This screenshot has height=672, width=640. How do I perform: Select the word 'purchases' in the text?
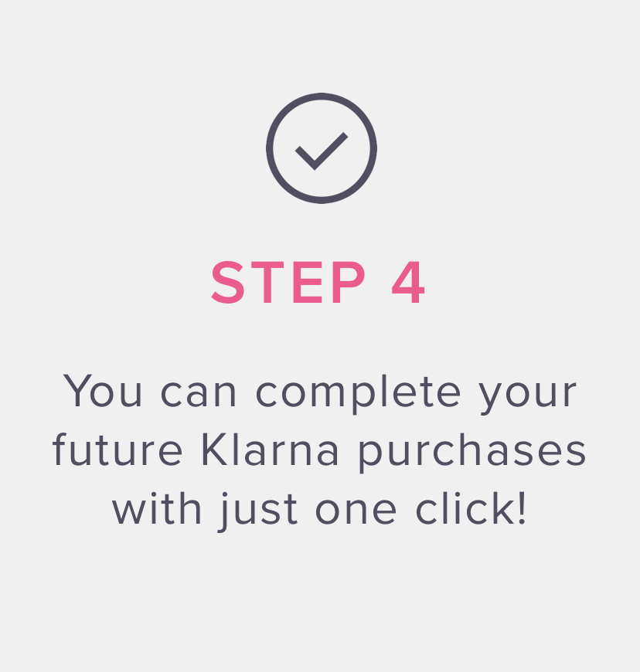pos(471,453)
